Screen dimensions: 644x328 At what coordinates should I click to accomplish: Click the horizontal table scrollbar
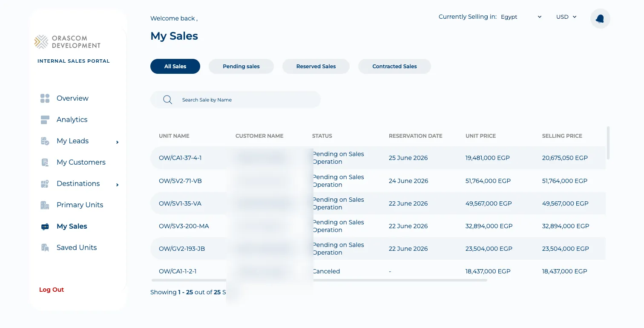[319, 280]
